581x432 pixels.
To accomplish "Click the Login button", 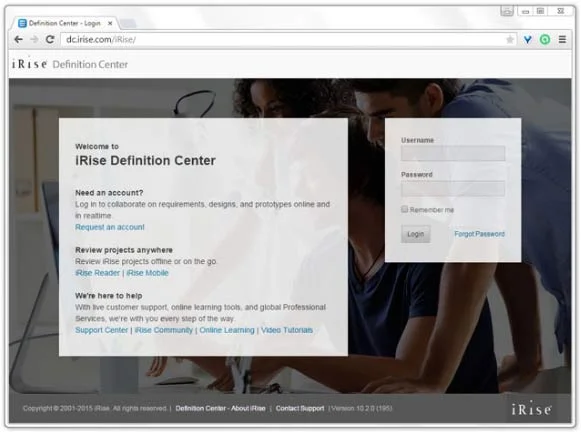I will click(415, 234).
